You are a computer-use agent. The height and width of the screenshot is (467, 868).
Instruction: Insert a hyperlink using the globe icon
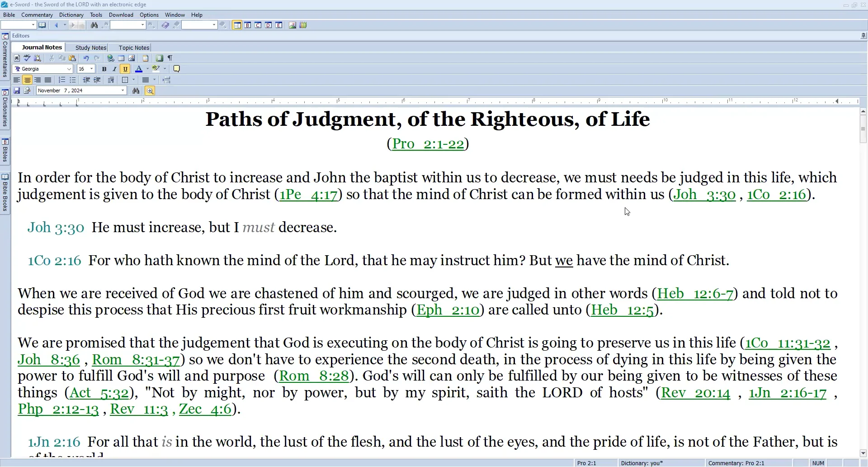click(x=110, y=58)
